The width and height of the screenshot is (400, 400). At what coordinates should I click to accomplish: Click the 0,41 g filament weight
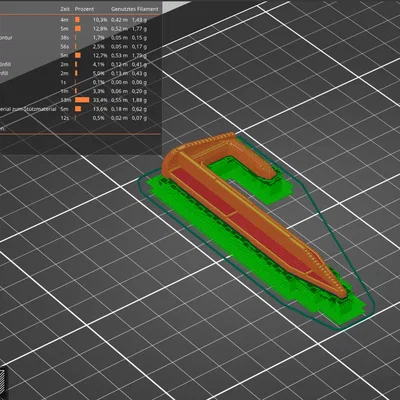(x=139, y=64)
